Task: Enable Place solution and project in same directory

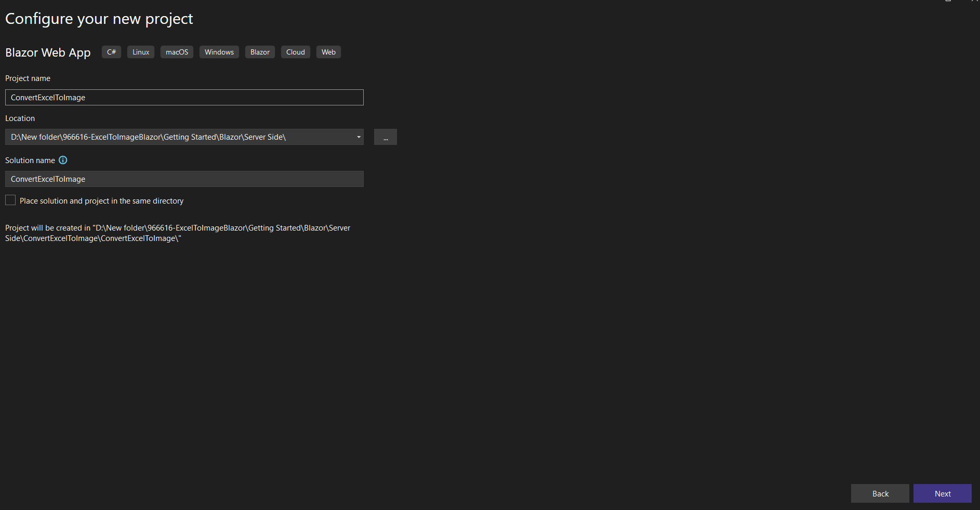Action: click(x=10, y=200)
